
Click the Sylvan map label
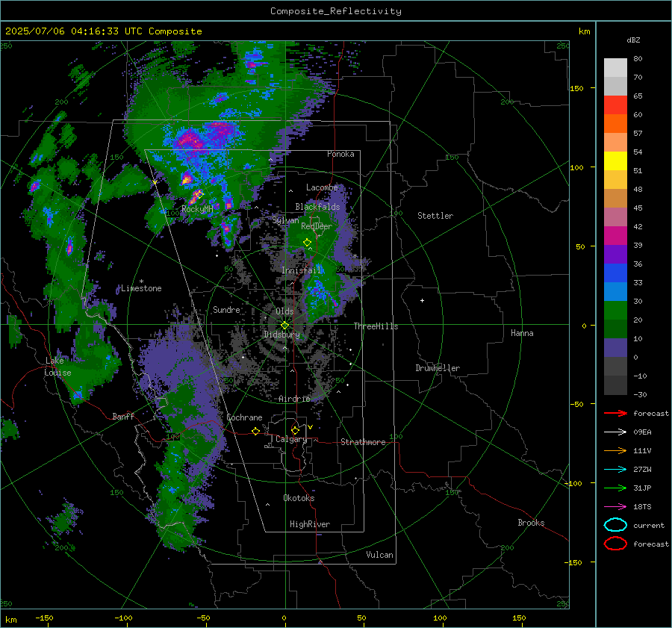coord(285,220)
